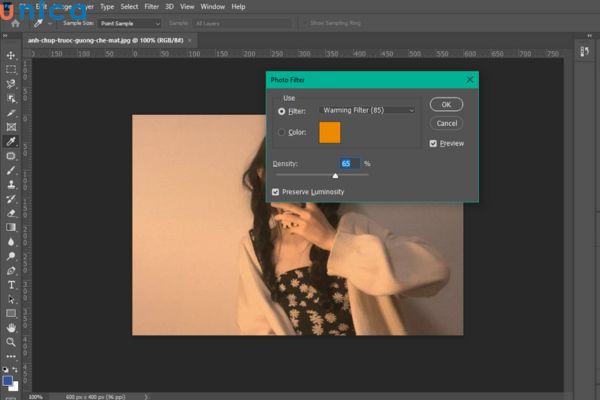Image resolution: width=600 pixels, height=400 pixels.
Task: Toggle the Preview checkbox
Action: (x=433, y=143)
